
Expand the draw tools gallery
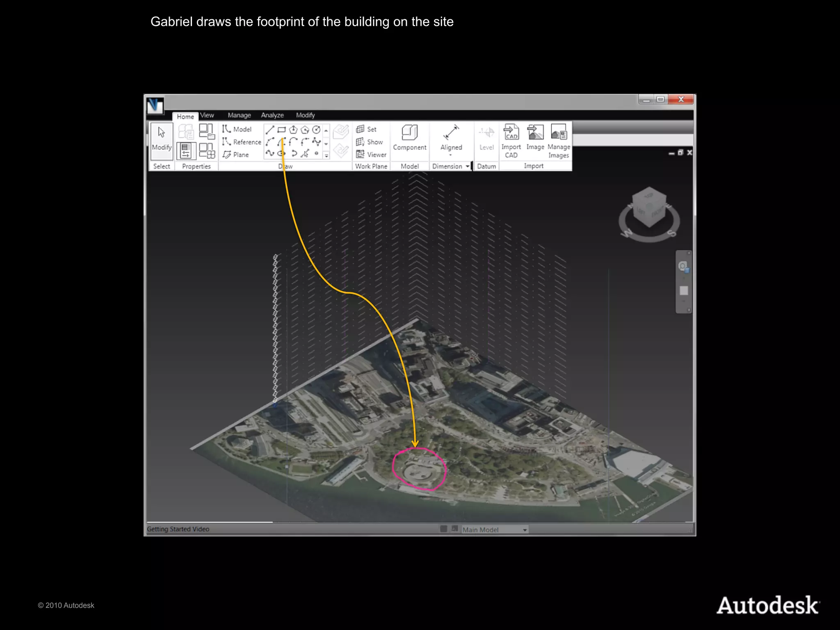(x=326, y=155)
